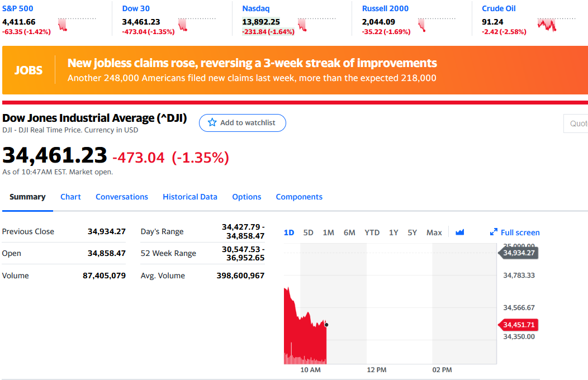Click the market open timestamp text
This screenshot has height=380, width=588.
coord(58,172)
